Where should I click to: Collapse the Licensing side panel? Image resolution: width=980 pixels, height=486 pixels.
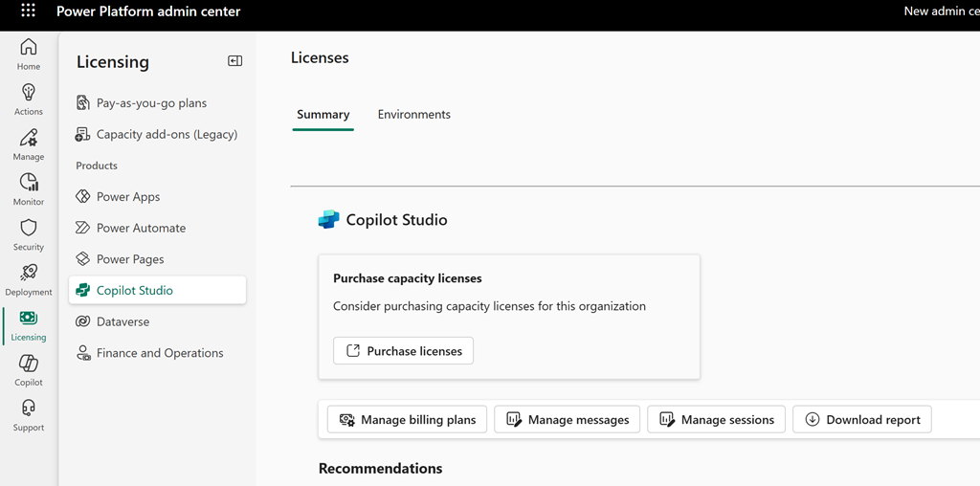[234, 61]
